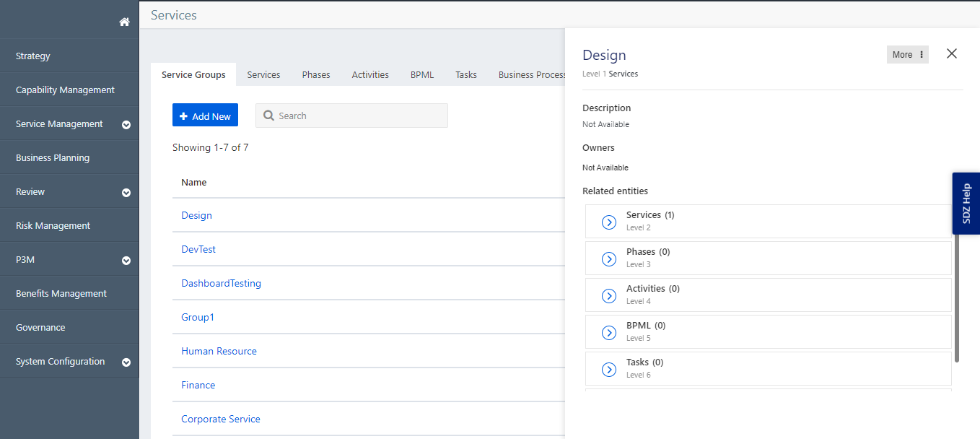Click the Activities (0) entity label

[x=653, y=289]
